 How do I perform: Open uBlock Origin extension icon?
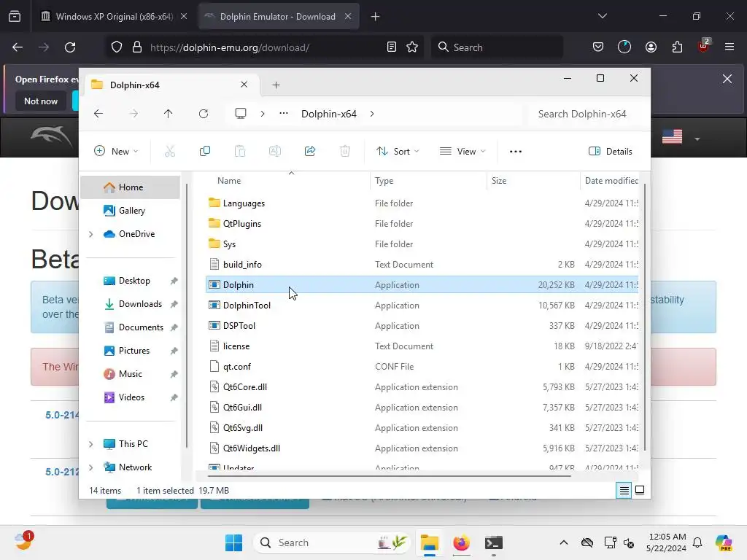tap(703, 46)
